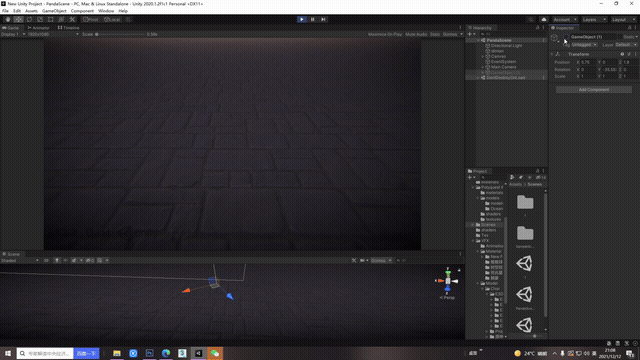Switch to the Animator tab
The width and height of the screenshot is (640, 360).
pos(38,28)
